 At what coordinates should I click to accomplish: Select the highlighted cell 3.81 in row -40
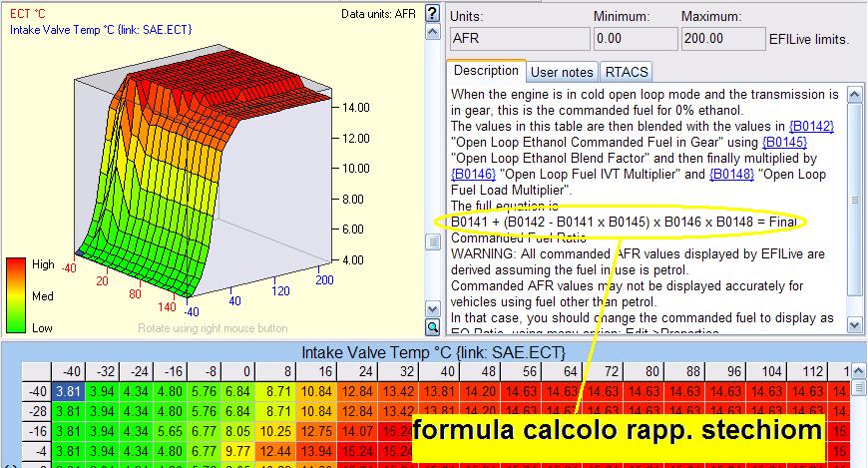(68, 391)
